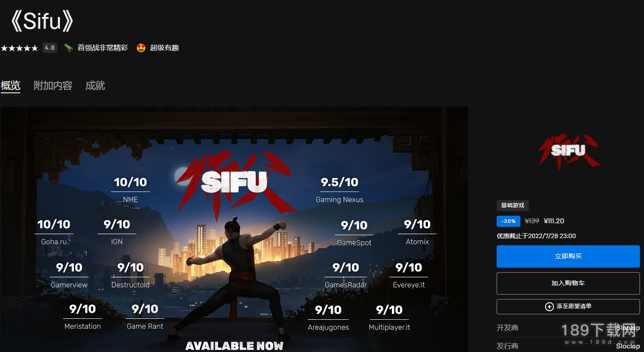Click the plus circle icon in 添至愿望清单
Image resolution: width=644 pixels, height=352 pixels.
549,307
